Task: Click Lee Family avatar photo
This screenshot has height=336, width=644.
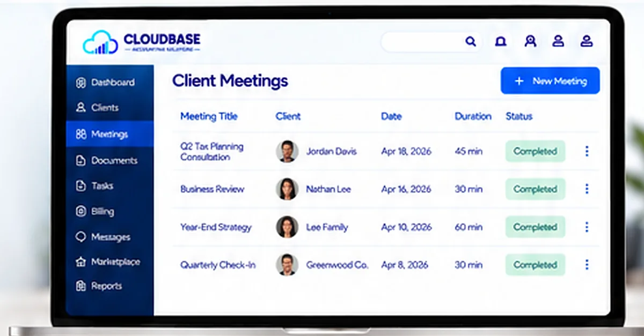Action: click(x=287, y=227)
